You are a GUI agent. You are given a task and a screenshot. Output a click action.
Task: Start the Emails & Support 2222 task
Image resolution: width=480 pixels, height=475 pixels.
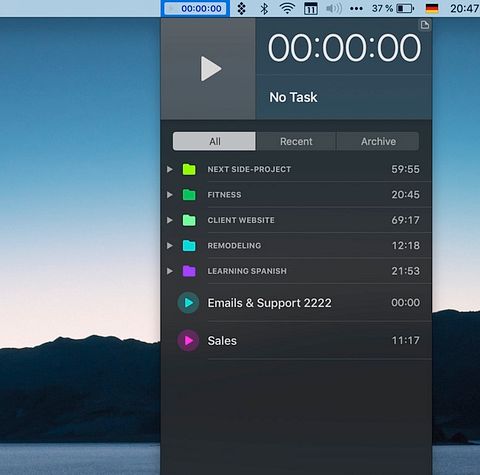point(188,303)
